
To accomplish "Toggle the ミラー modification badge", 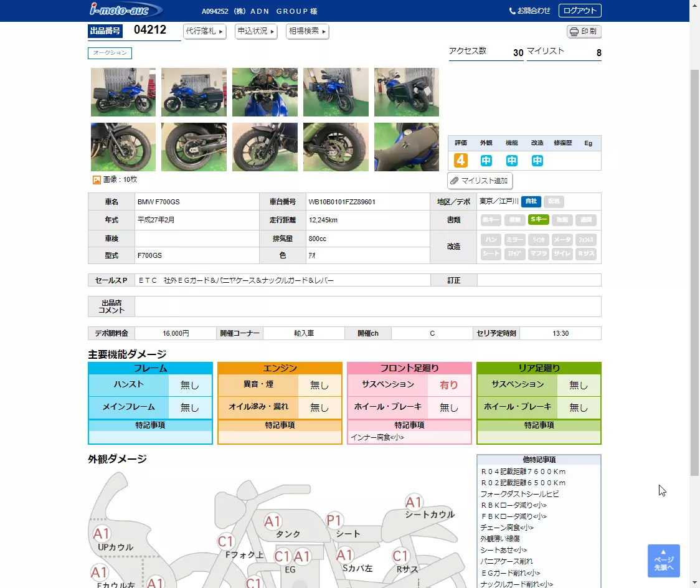I will click(x=514, y=240).
